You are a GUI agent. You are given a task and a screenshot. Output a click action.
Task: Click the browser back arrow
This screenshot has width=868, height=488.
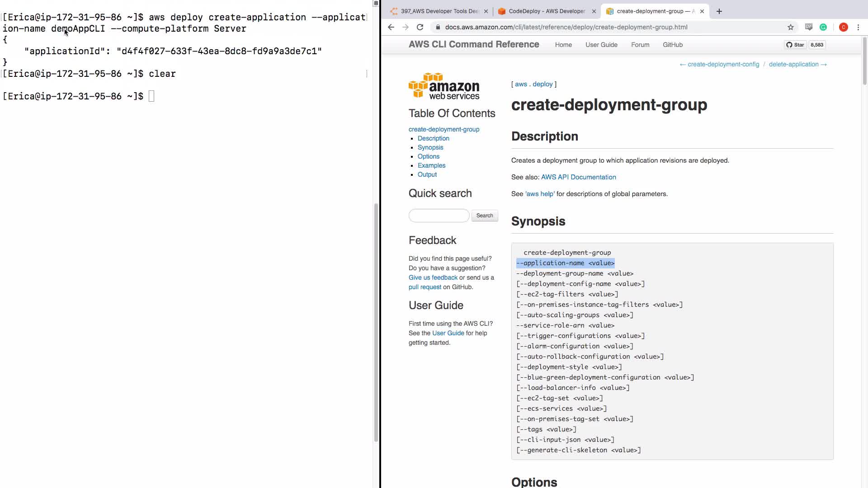pos(391,27)
